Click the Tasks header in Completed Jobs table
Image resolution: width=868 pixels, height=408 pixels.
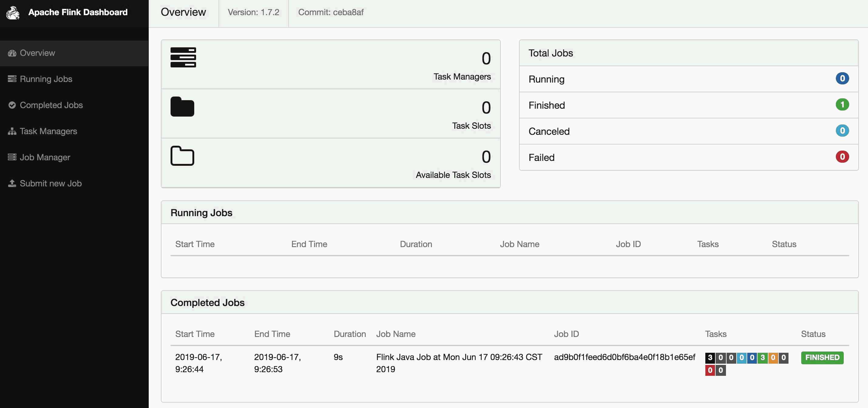coord(716,334)
